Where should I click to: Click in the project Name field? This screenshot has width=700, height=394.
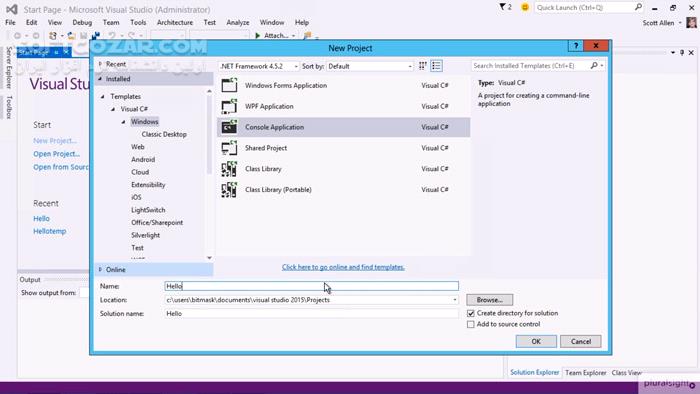pyautogui.click(x=312, y=286)
